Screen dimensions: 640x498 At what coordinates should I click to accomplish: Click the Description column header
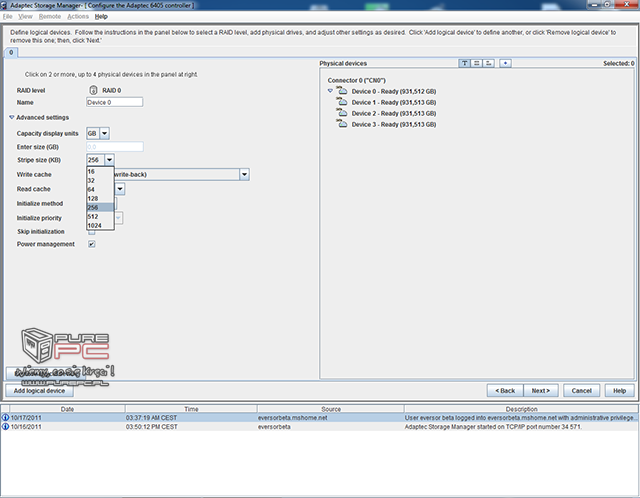click(521, 409)
